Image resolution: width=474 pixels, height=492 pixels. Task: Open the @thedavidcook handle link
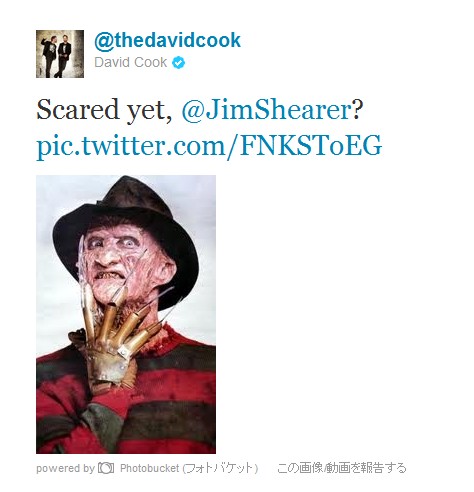click(167, 40)
